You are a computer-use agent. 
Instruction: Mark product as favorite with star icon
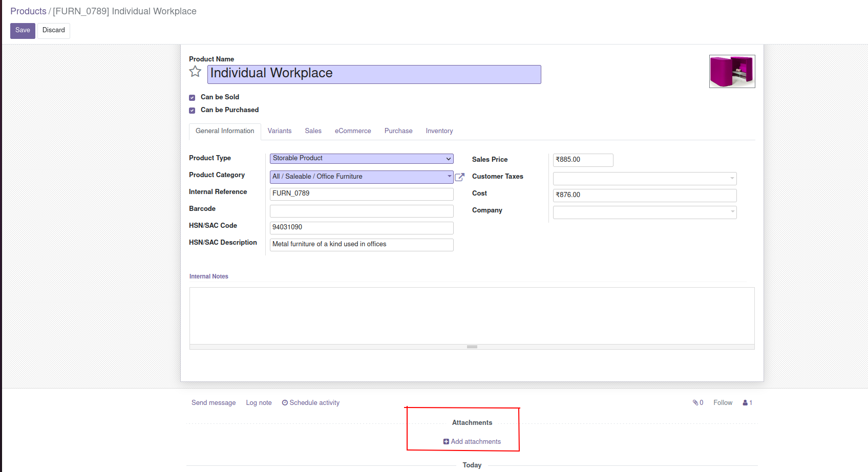[195, 72]
